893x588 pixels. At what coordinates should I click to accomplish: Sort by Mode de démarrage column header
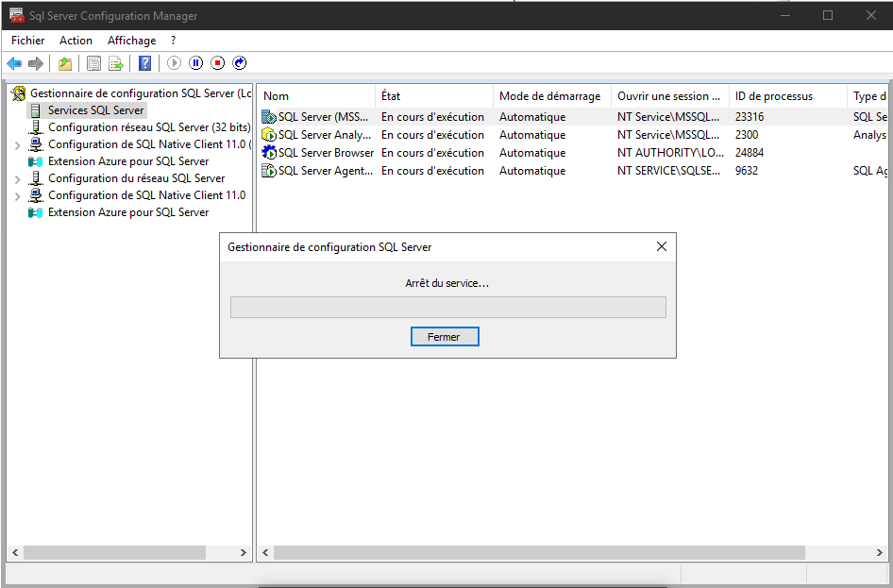pos(552,96)
